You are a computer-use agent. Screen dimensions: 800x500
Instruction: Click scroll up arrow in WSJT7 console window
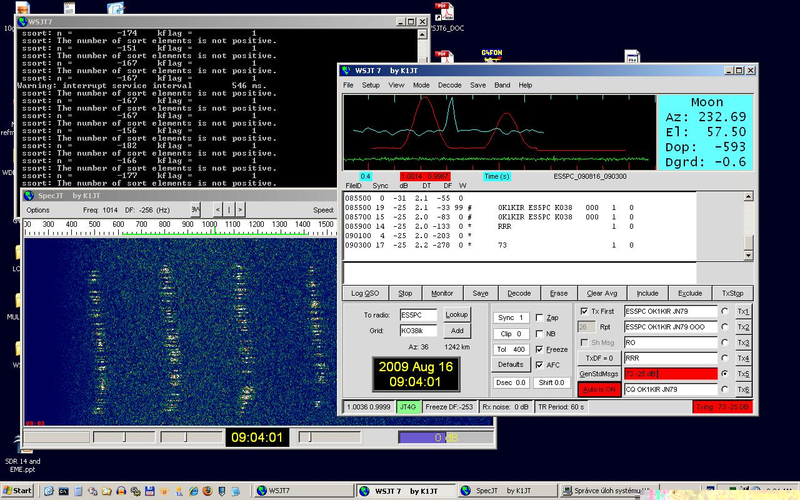[422, 34]
